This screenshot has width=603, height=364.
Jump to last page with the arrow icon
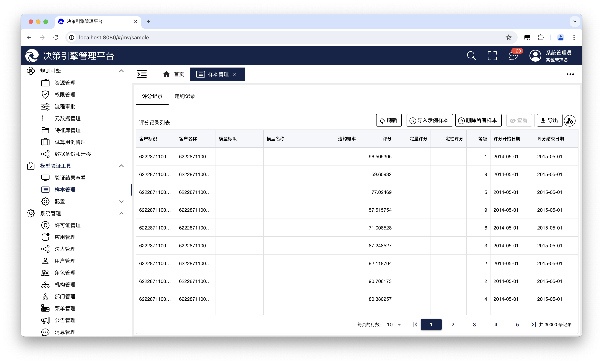[x=534, y=324]
